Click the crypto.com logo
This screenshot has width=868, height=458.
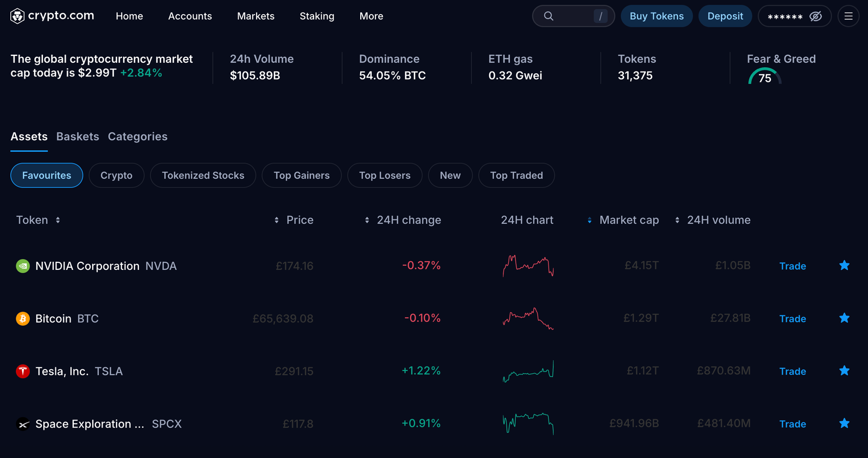pyautogui.click(x=52, y=16)
